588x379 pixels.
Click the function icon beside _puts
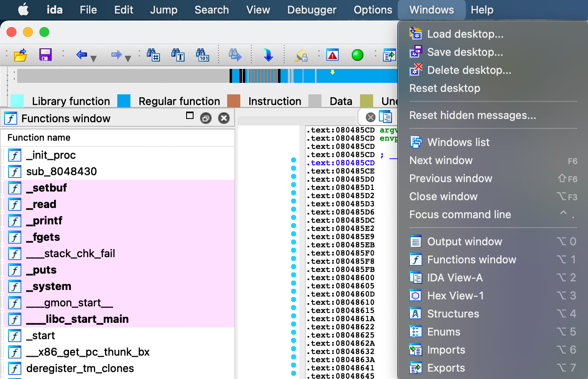click(15, 270)
